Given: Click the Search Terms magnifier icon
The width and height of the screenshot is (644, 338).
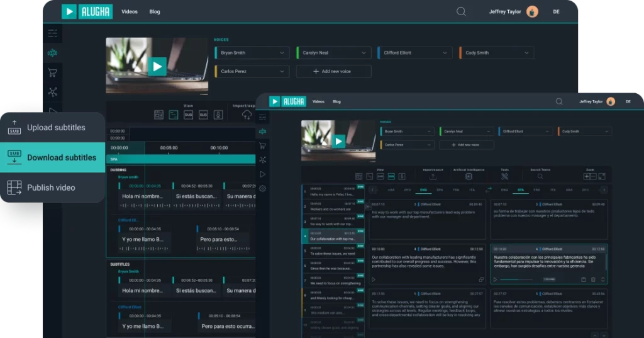Looking at the screenshot, I should point(540,177).
